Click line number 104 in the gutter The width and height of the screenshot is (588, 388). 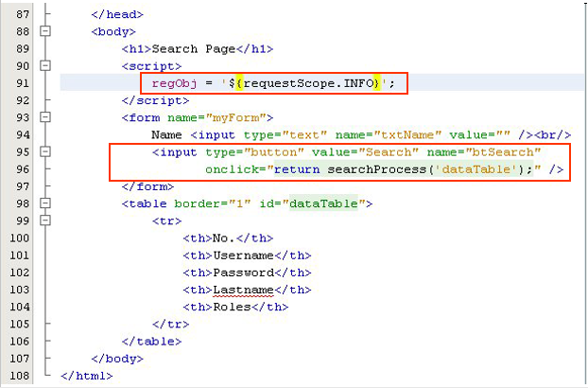pyautogui.click(x=20, y=307)
